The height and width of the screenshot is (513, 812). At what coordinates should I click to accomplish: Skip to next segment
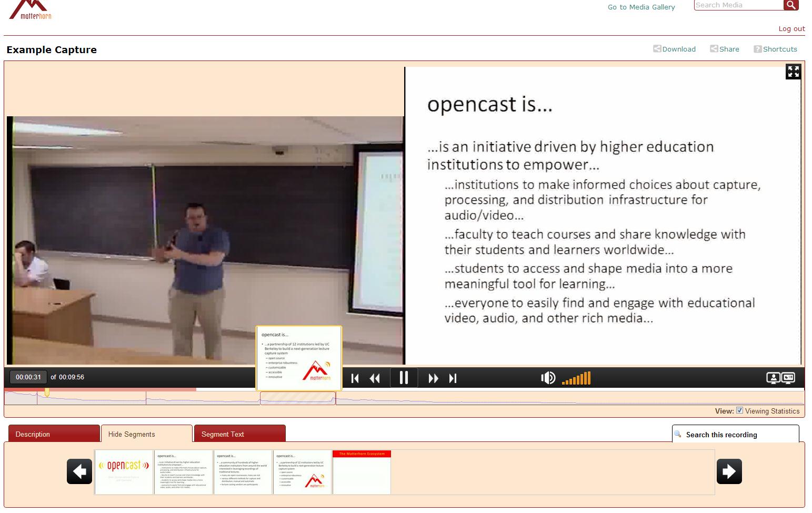(x=453, y=378)
